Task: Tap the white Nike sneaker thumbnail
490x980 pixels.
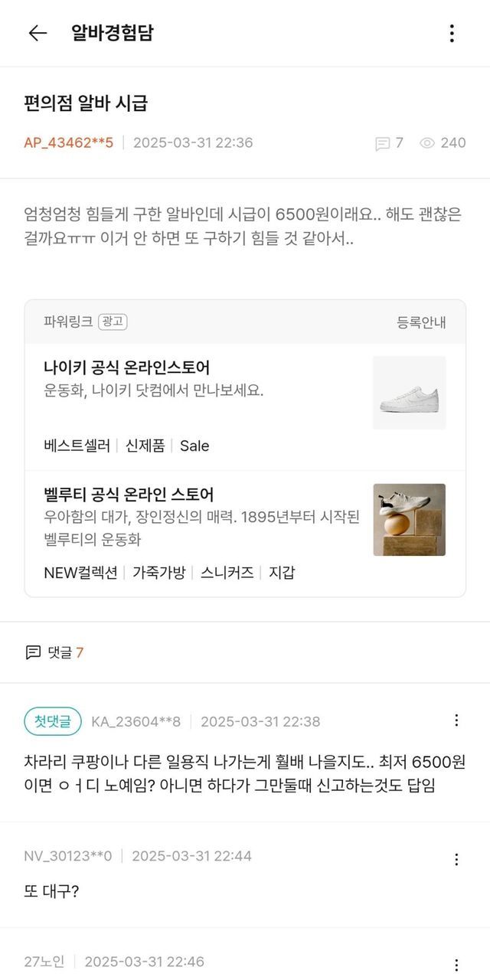Action: [409, 393]
